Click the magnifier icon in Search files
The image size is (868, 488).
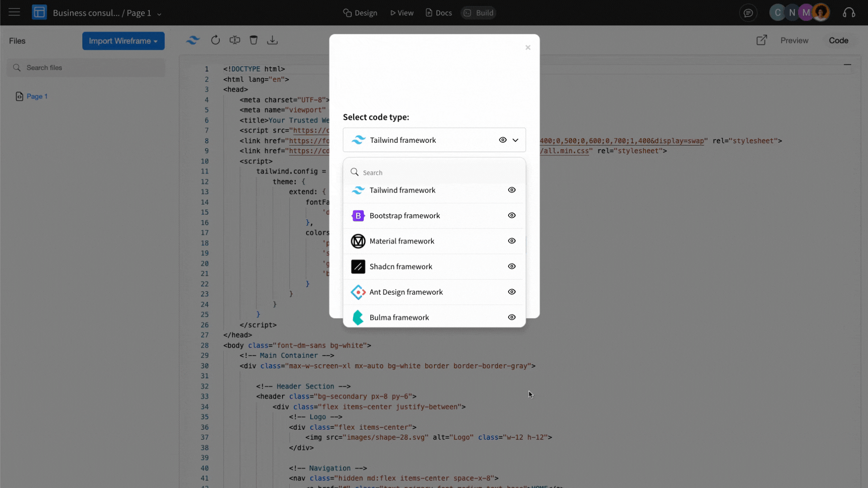[x=17, y=68]
